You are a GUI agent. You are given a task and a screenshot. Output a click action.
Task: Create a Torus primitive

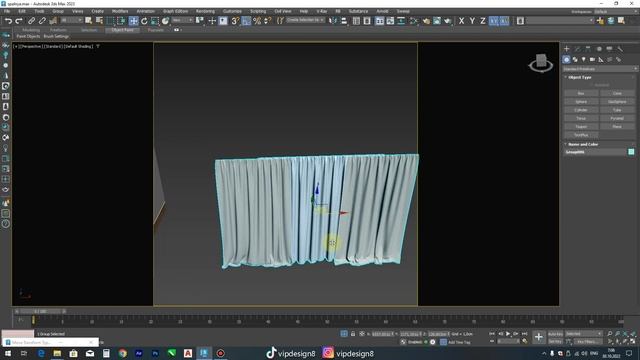[581, 118]
